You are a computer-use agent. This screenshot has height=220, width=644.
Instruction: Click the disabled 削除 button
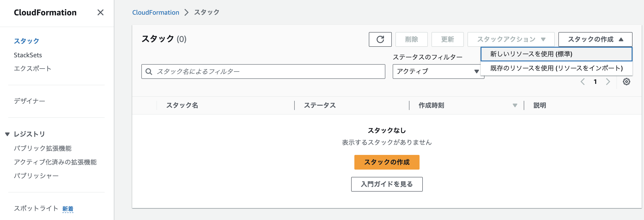click(411, 39)
